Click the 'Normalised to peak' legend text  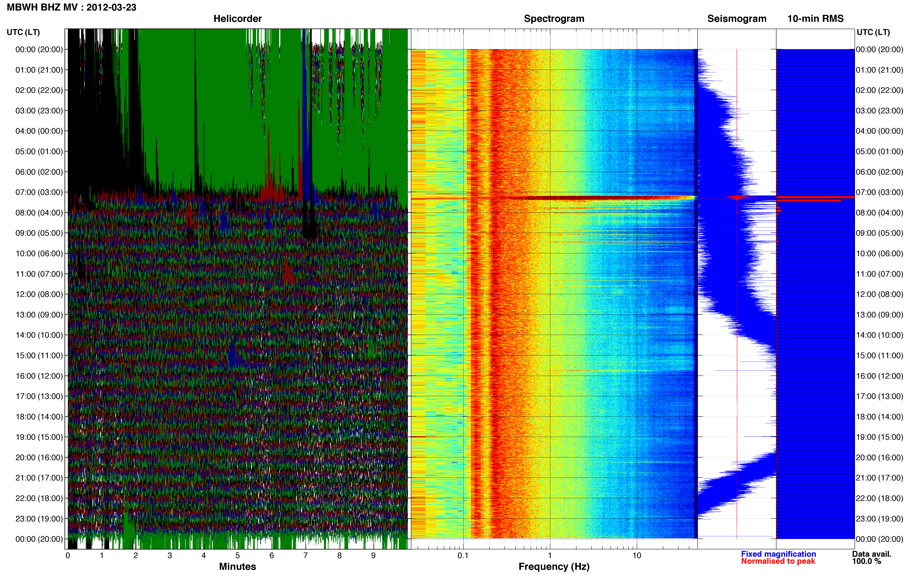[778, 561]
